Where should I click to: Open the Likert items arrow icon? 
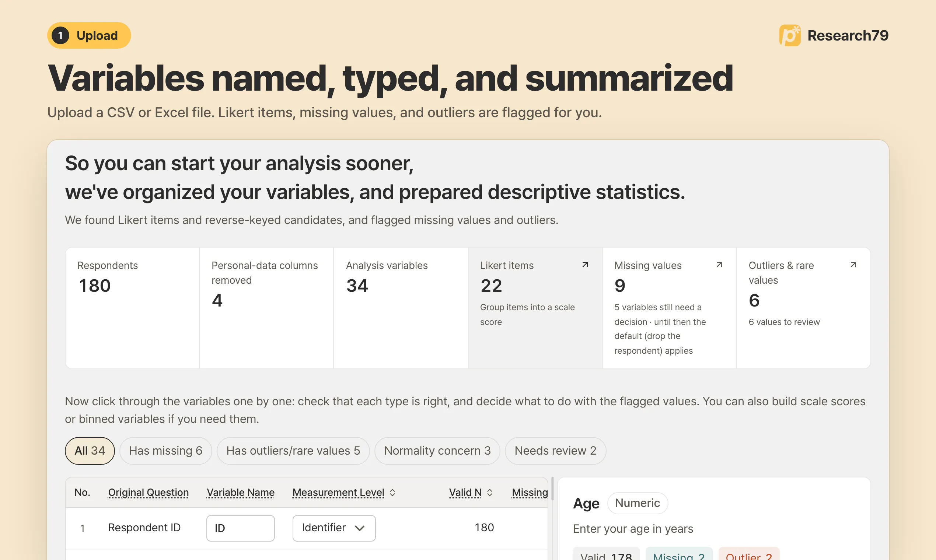585,265
